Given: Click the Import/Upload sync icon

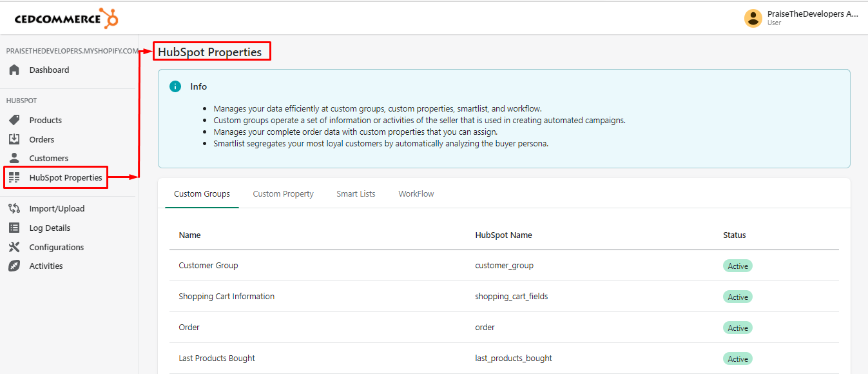Looking at the screenshot, I should point(14,208).
